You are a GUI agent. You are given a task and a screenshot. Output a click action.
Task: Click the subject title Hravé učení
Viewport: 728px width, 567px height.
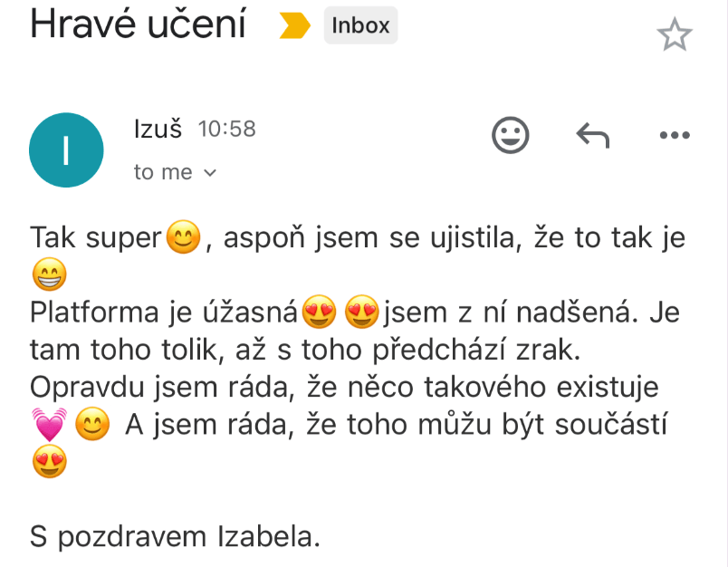pos(138,25)
